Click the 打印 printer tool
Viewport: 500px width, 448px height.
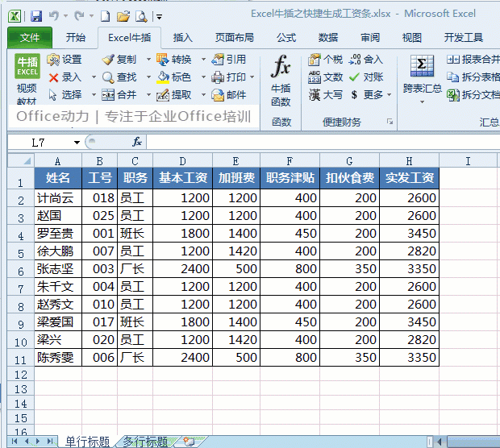tap(229, 77)
